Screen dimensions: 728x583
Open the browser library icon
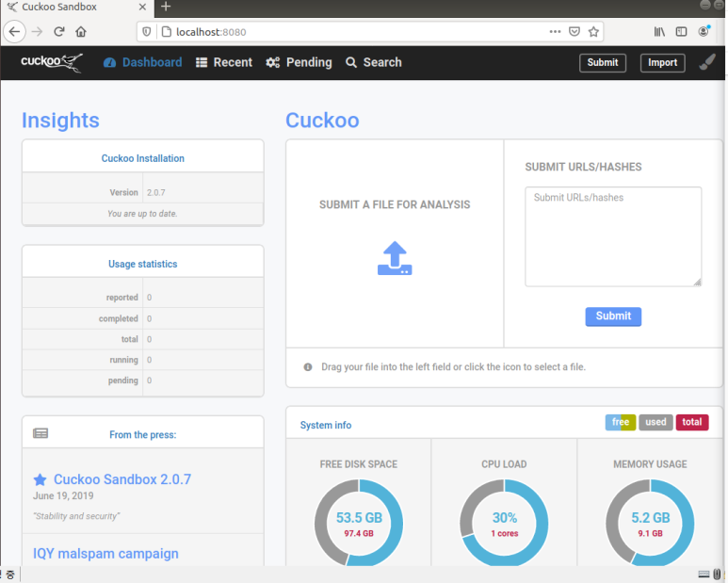659,32
